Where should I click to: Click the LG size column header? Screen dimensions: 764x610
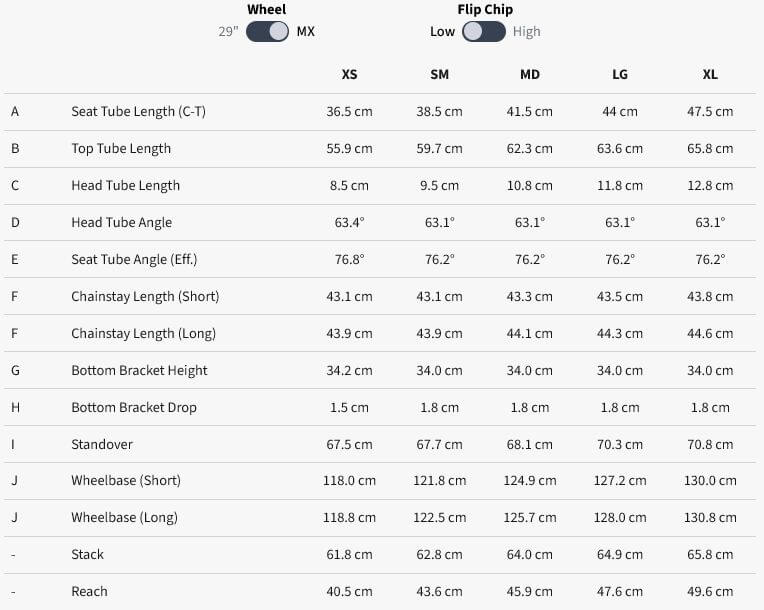click(x=620, y=75)
